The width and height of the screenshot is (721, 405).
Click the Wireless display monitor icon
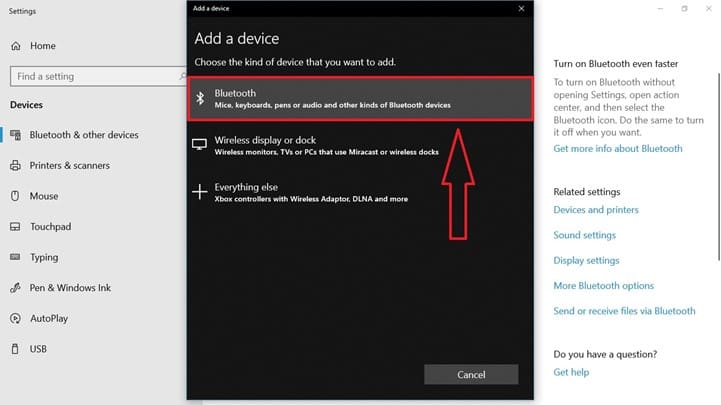tap(199, 145)
